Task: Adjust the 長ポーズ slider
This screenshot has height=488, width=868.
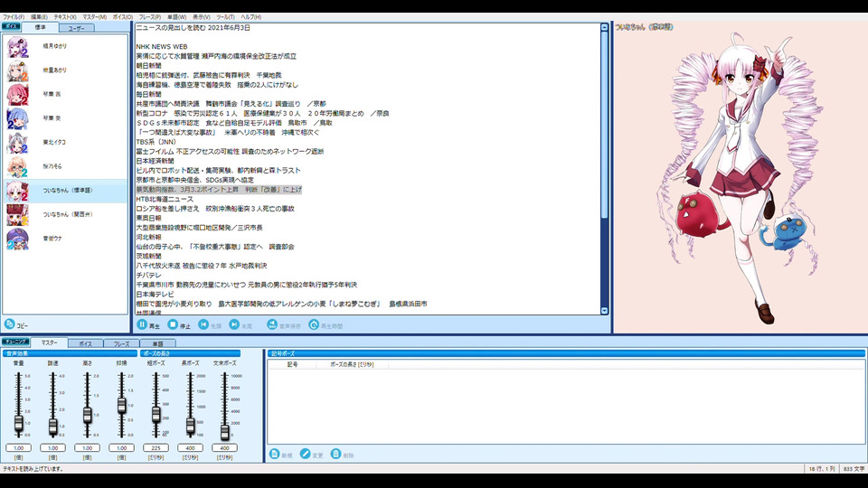Action: pyautogui.click(x=190, y=425)
